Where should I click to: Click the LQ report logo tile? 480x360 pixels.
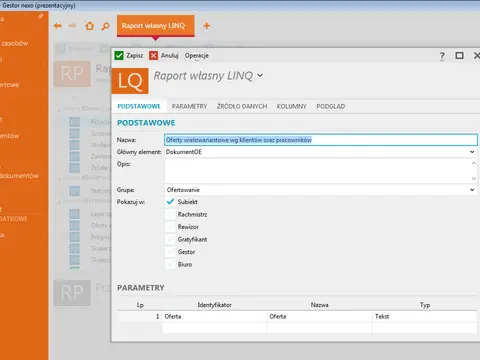[x=130, y=81]
